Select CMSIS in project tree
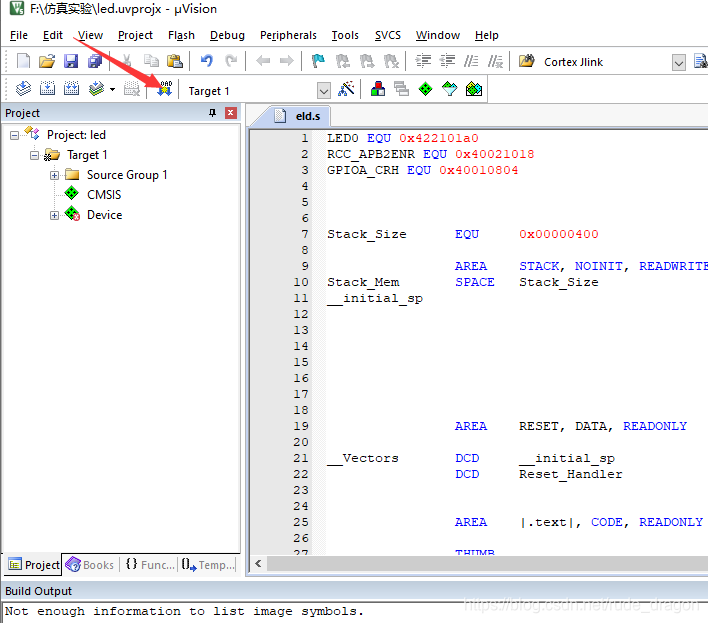This screenshot has height=623, width=708. click(x=104, y=195)
